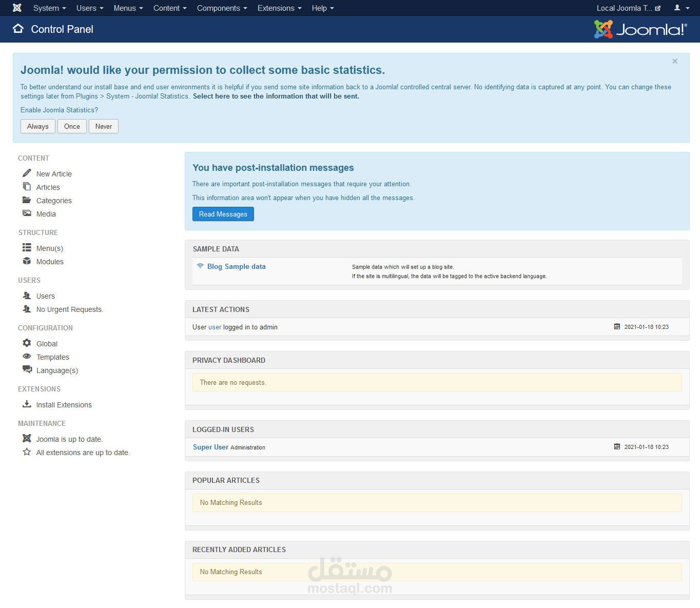Open Local Joomla site preview link
This screenshot has width=700, height=608.
tap(629, 8)
